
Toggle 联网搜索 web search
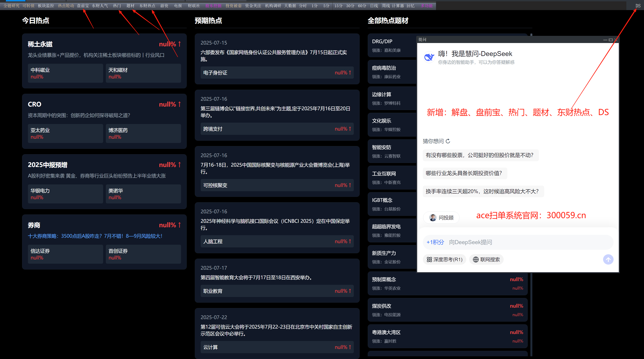(486, 260)
